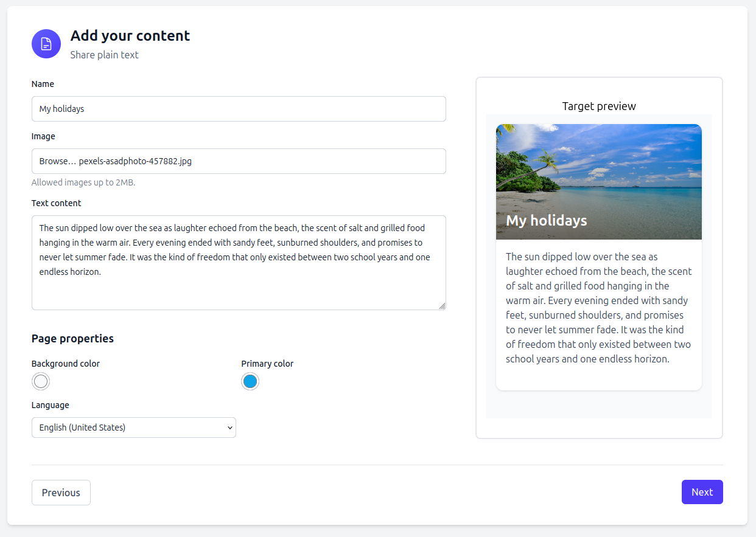This screenshot has height=537, width=756.
Task: Click the document icon next to Add your content
Action: point(46,44)
